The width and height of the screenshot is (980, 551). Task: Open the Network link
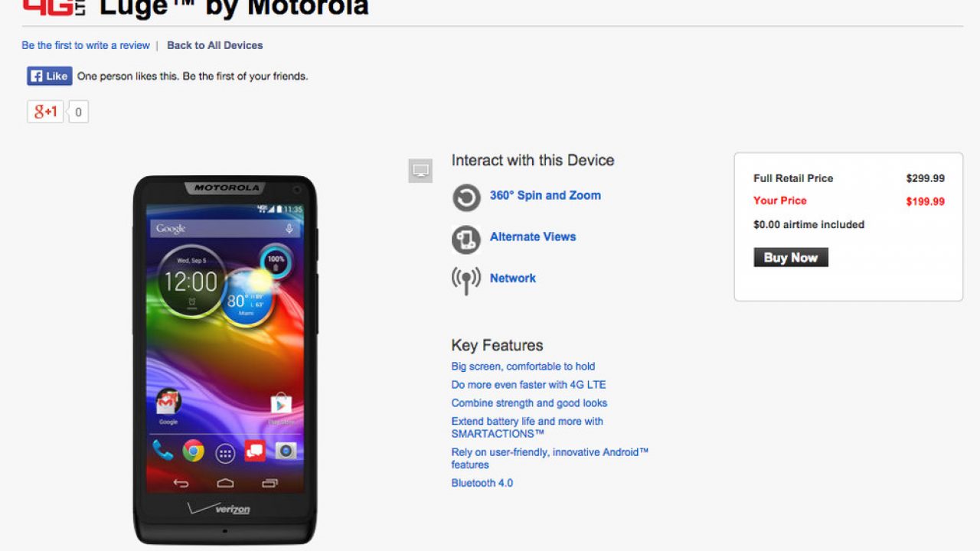tap(513, 278)
